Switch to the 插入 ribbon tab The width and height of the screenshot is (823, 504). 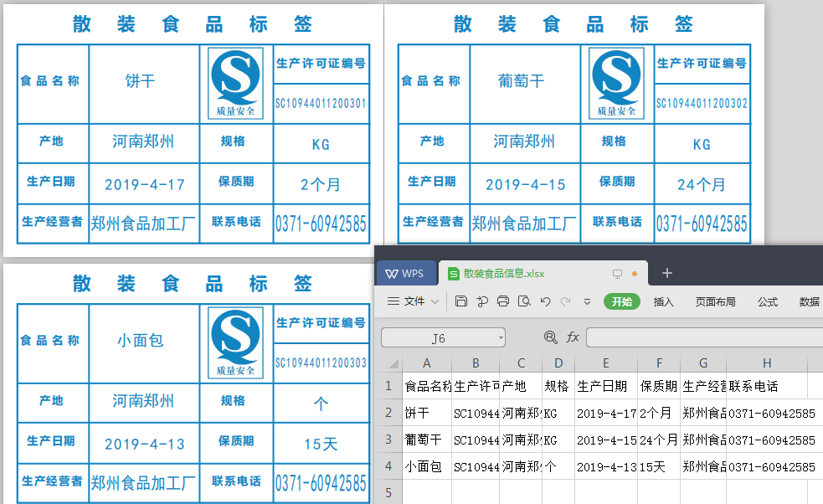(664, 302)
